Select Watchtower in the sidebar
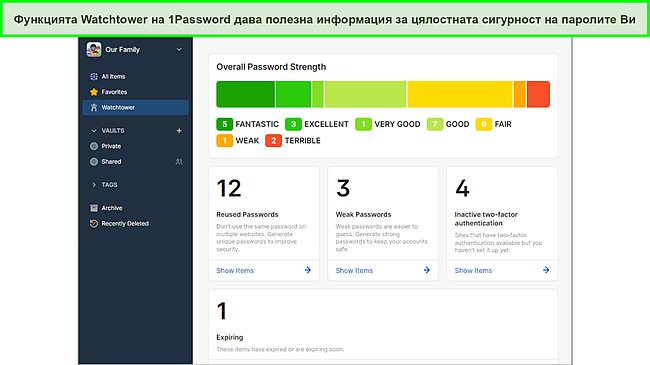650x365 pixels. click(136, 107)
